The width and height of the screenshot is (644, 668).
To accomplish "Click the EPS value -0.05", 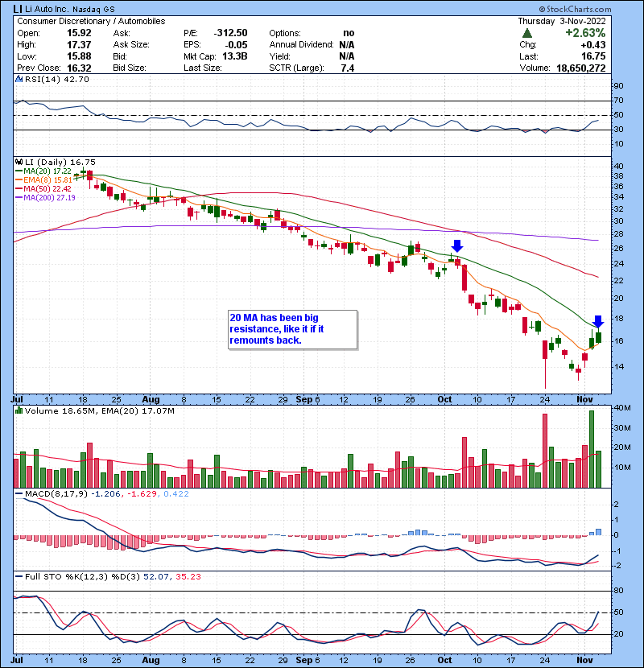I will click(x=237, y=45).
